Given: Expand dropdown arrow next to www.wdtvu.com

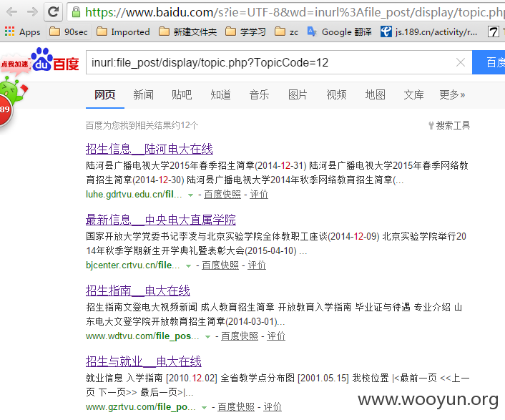Looking at the screenshot, I should 207,337.
